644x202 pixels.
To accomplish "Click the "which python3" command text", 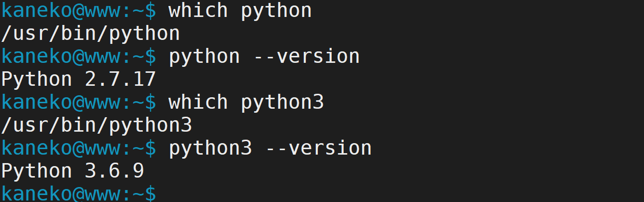I will coord(246,102).
